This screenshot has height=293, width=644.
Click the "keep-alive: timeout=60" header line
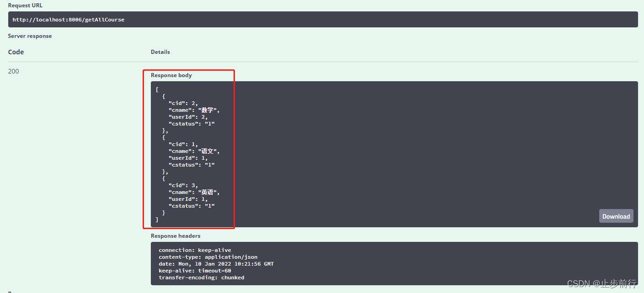[195, 271]
